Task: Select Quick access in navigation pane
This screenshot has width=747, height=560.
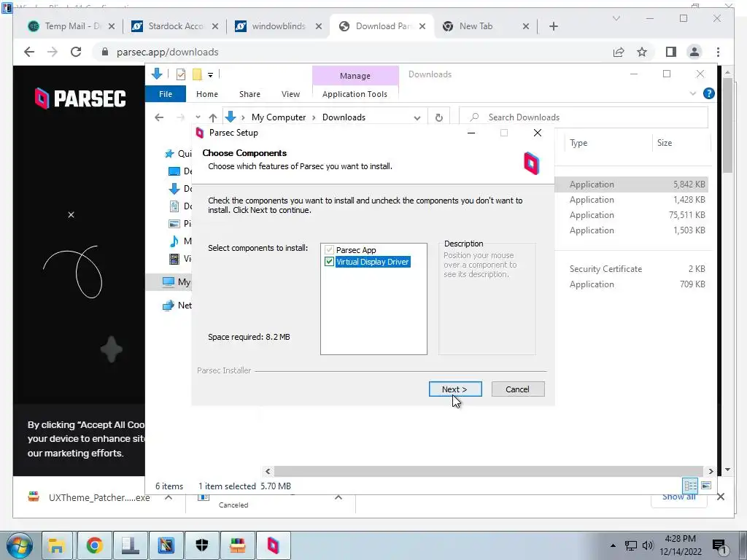Action: 178,153
